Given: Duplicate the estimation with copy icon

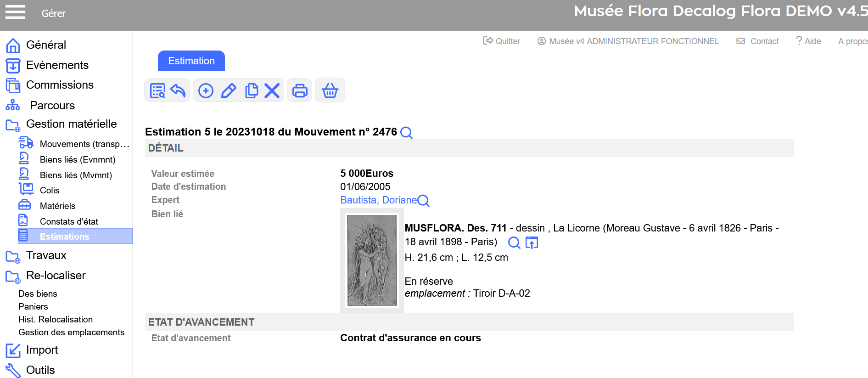Looking at the screenshot, I should pyautogui.click(x=251, y=90).
